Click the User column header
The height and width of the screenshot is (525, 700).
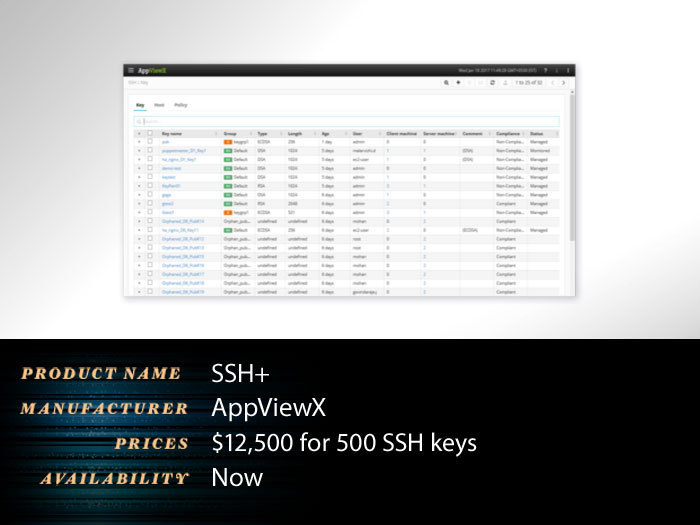coord(357,133)
